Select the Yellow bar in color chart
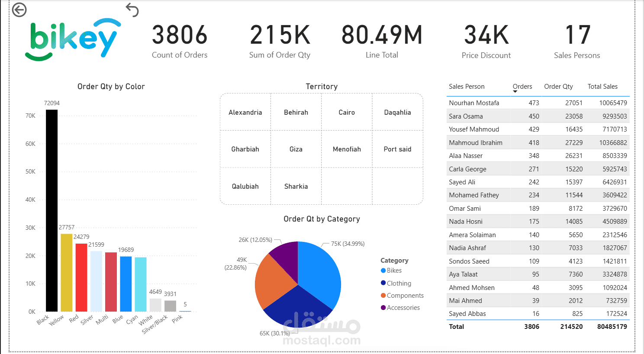Viewport: 644px width, 354px height. point(67,273)
